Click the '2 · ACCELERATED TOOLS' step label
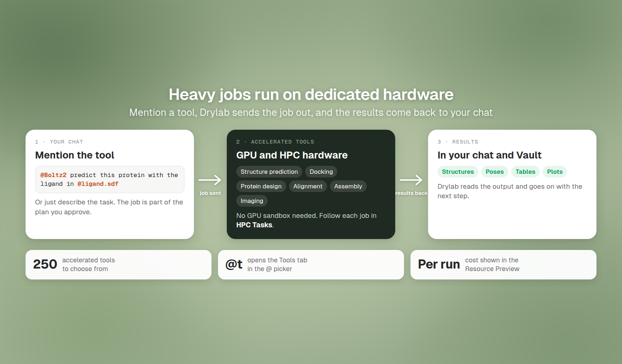This screenshot has width=622, height=364. pos(275,142)
